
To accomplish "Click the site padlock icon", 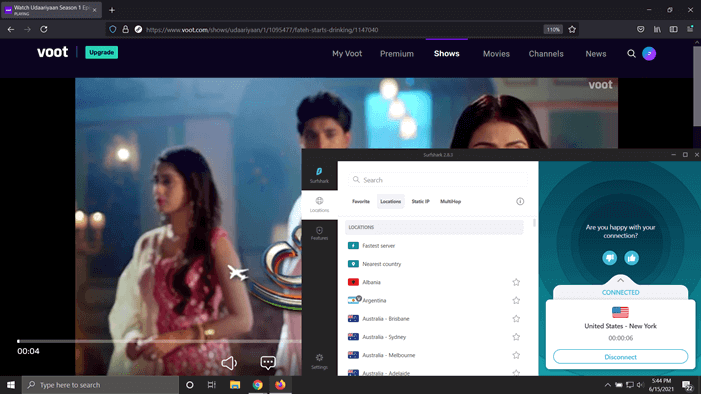I will pyautogui.click(x=126, y=30).
